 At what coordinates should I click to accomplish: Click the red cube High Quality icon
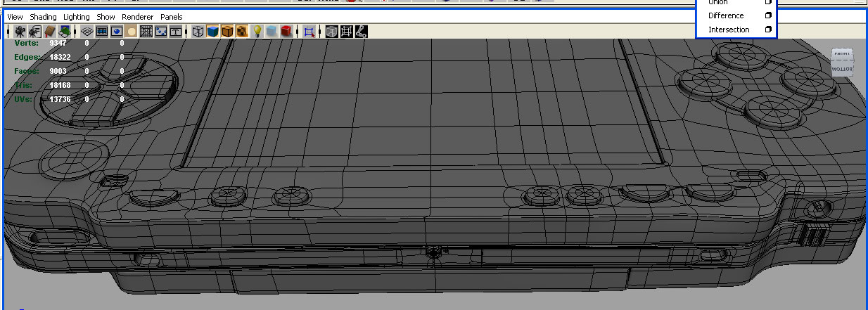(286, 32)
